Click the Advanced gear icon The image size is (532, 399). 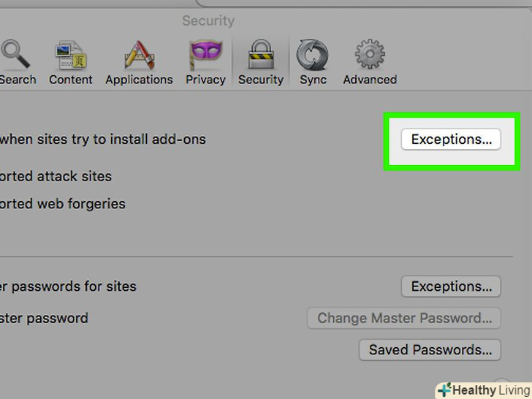[370, 56]
